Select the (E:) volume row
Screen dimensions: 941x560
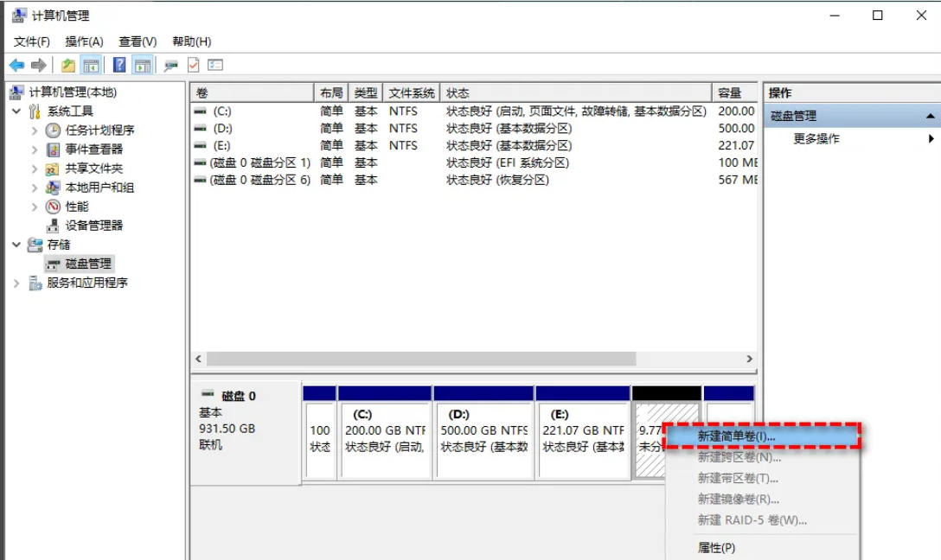tap(474, 145)
